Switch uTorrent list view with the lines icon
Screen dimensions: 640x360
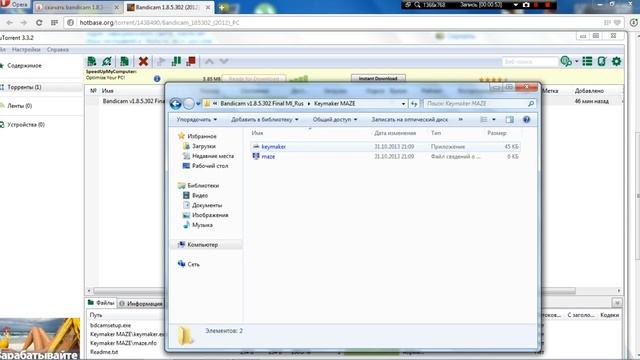[x=587, y=62]
